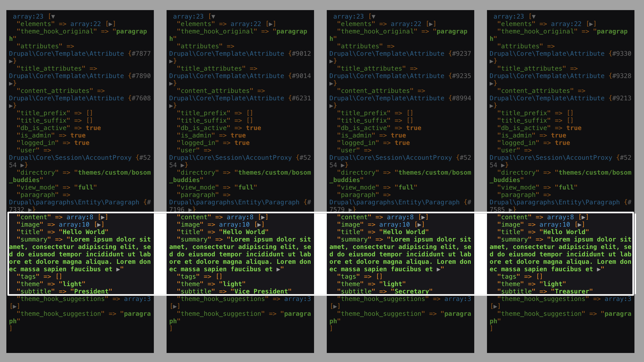Click the "President" subtitle value

tap(91, 291)
